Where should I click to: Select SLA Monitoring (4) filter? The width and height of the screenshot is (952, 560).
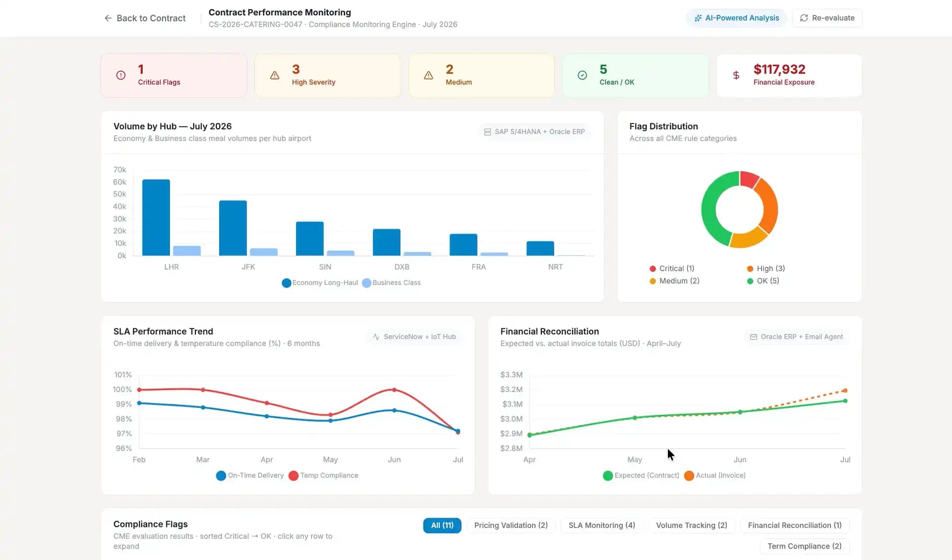coord(601,525)
